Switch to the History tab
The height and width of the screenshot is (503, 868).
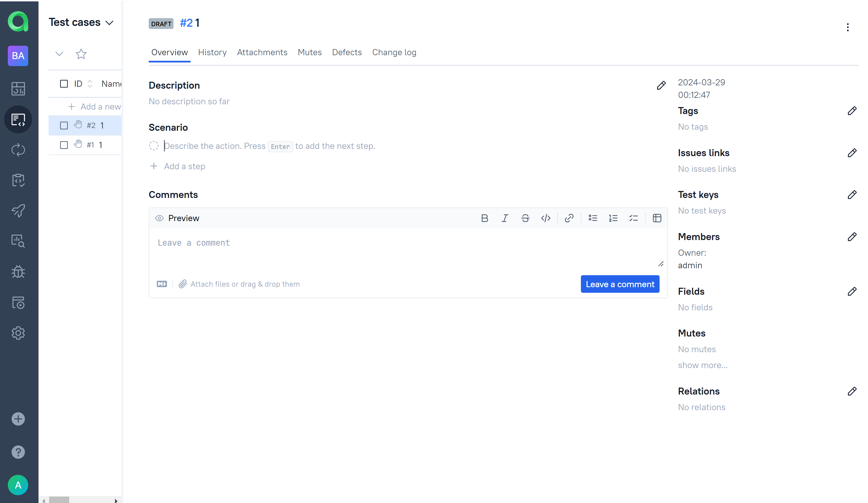click(x=212, y=52)
